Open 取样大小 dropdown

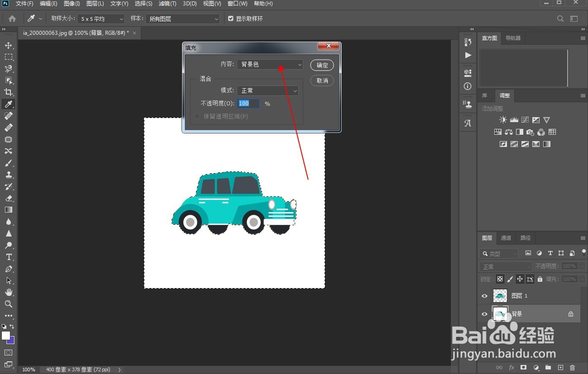pos(101,19)
